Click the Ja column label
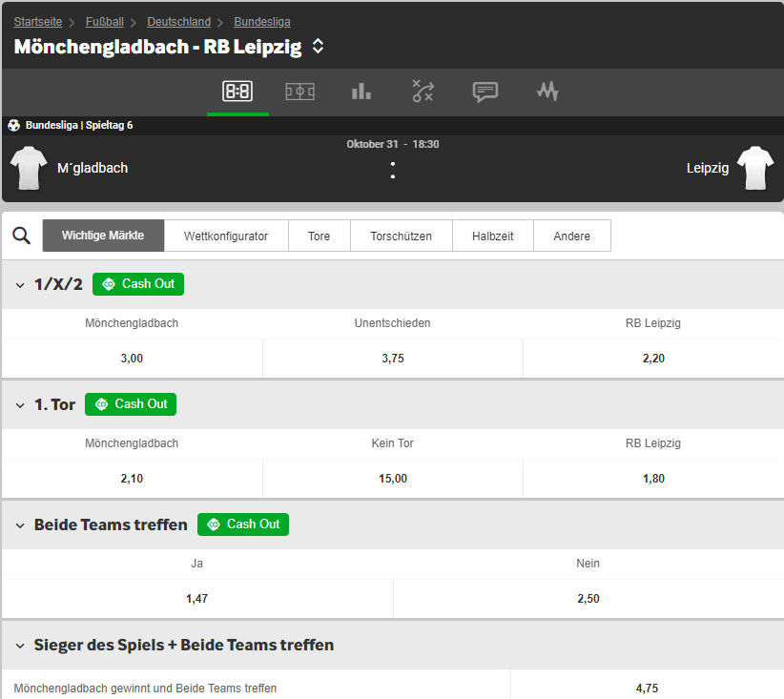 (197, 563)
